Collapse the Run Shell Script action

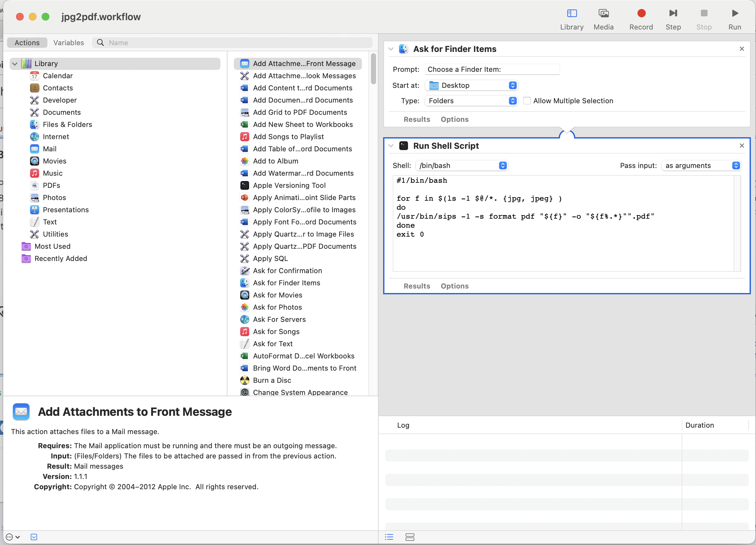click(x=391, y=146)
